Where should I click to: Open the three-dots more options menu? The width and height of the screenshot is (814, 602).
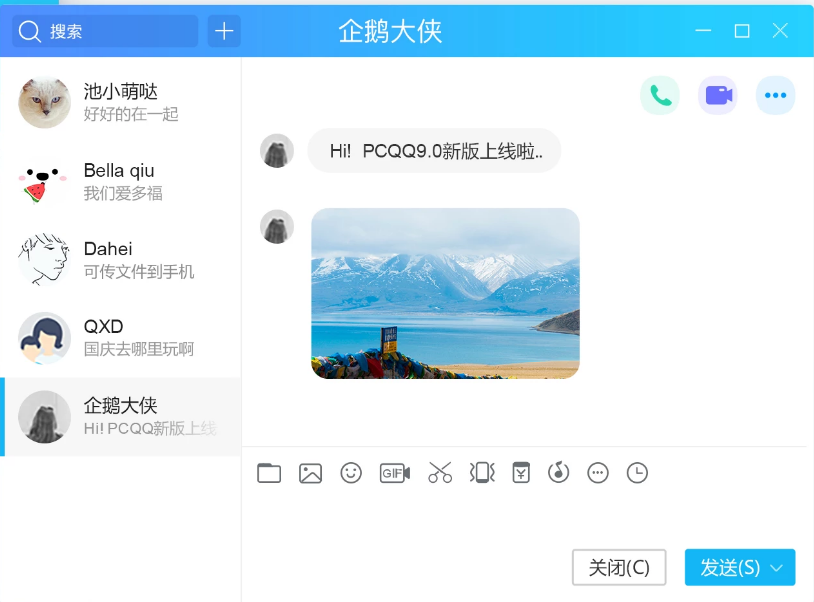[776, 95]
